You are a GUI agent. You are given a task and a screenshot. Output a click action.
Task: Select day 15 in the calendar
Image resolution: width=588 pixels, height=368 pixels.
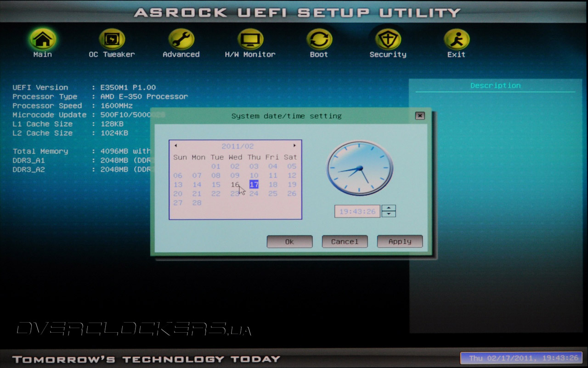[x=216, y=185]
